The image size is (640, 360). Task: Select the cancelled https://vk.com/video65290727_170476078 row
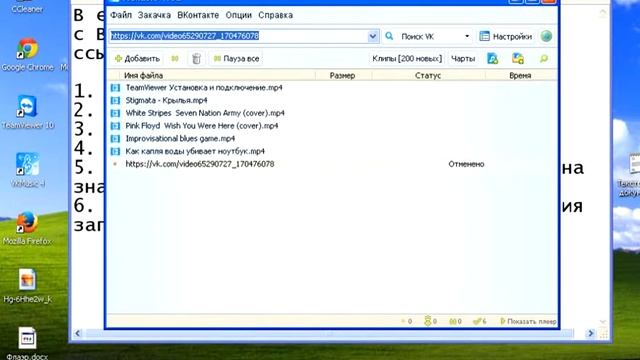[200, 164]
